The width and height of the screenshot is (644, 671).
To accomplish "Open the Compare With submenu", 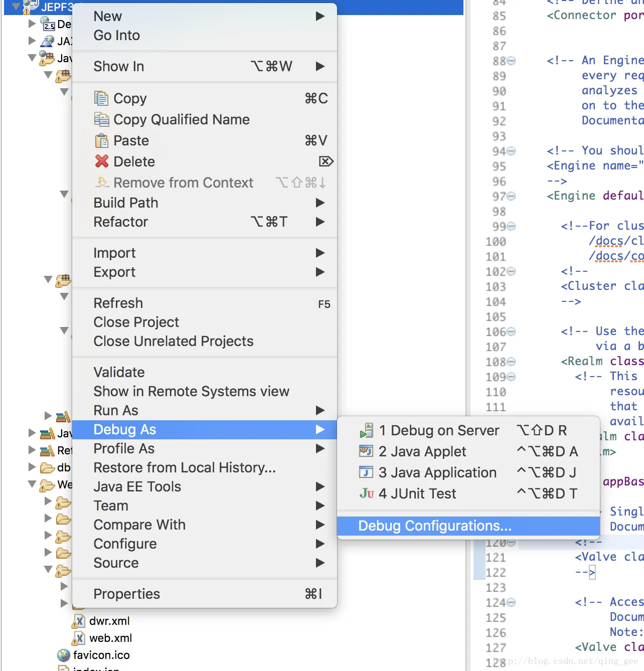I will (205, 525).
